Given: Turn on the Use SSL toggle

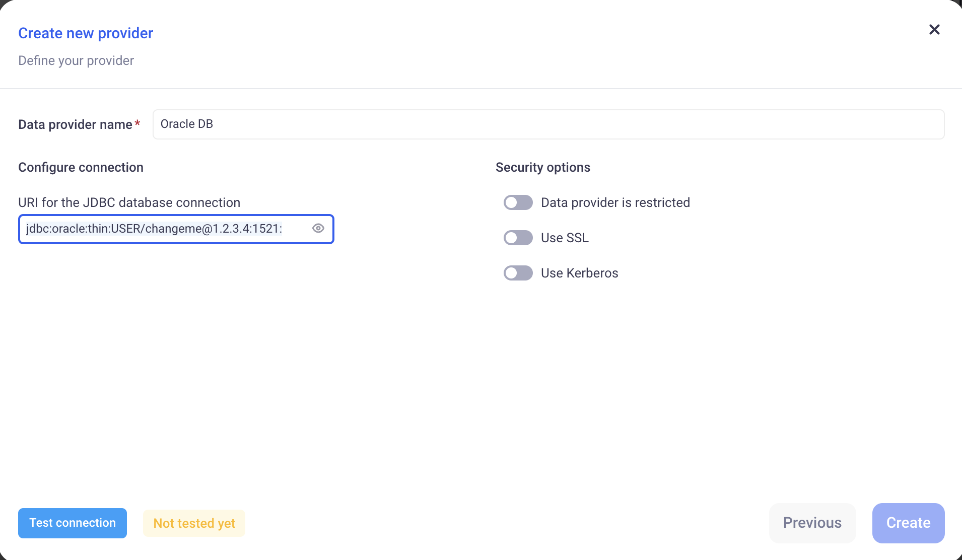Looking at the screenshot, I should (x=518, y=238).
